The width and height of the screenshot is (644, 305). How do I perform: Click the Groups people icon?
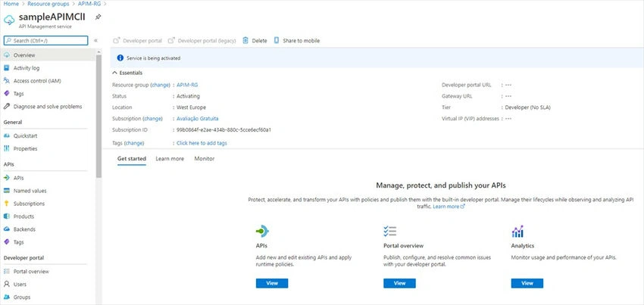7,297
